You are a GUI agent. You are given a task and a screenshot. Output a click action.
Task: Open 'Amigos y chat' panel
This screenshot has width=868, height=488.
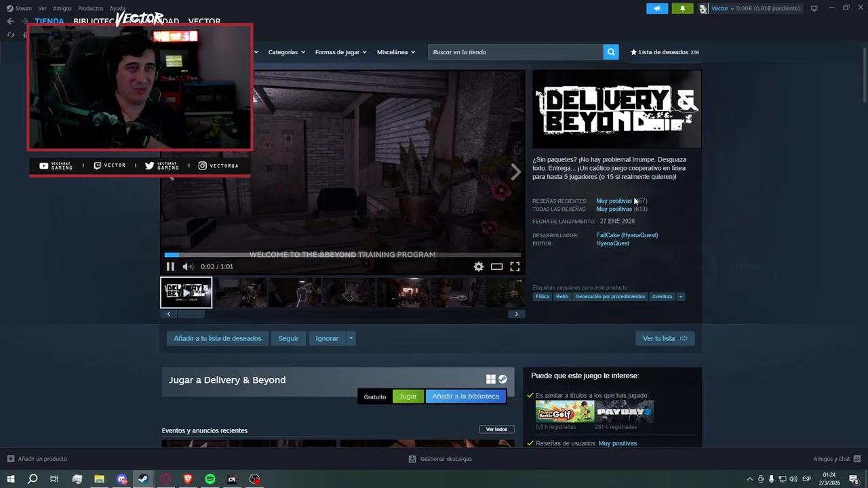837,459
